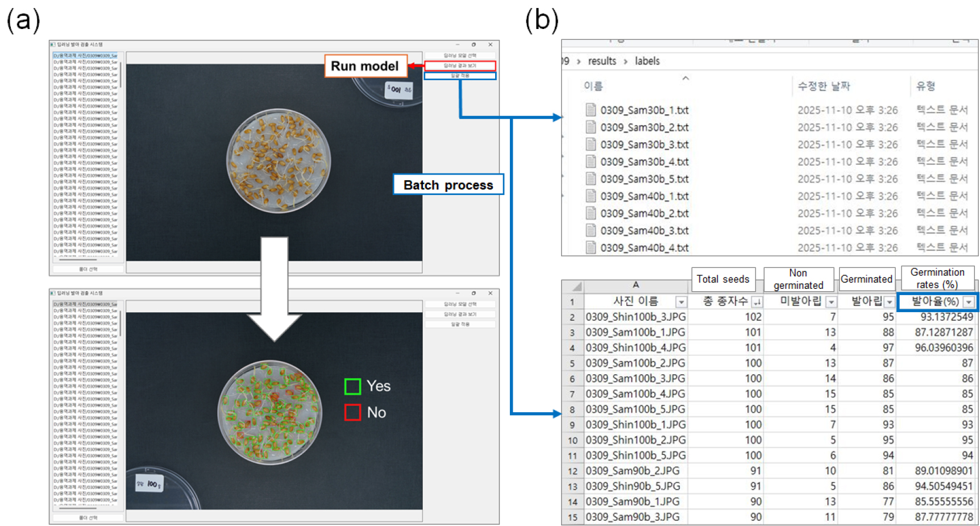
Task: Sort files by 수정한 날짜 column header
Action: [x=824, y=86]
